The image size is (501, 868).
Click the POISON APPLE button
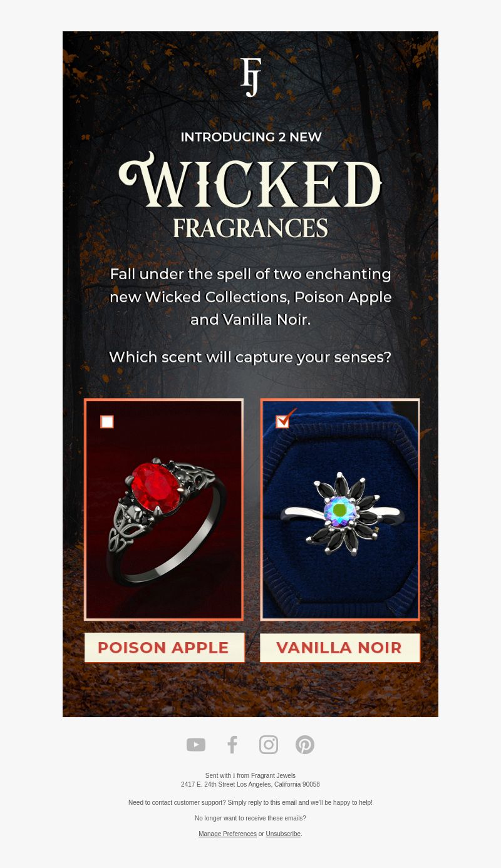pyautogui.click(x=164, y=648)
